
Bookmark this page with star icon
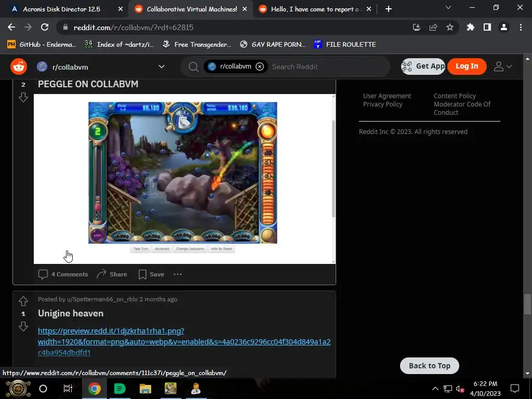[450, 28]
